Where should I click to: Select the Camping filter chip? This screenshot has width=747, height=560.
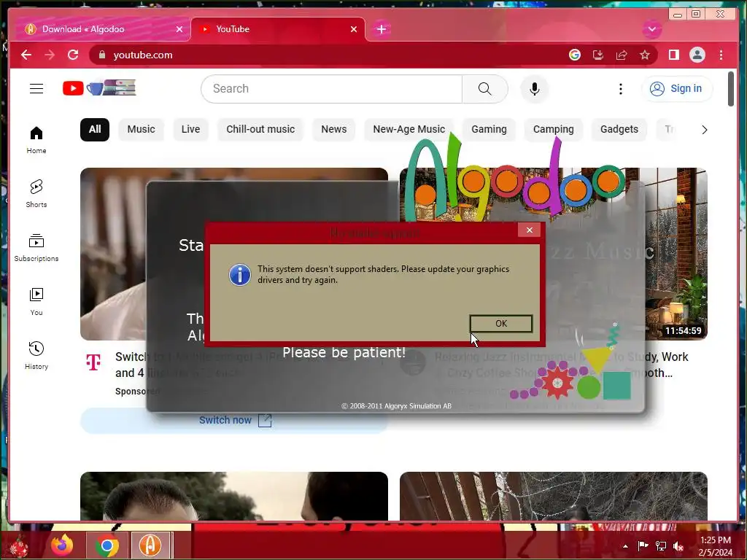[553, 130]
